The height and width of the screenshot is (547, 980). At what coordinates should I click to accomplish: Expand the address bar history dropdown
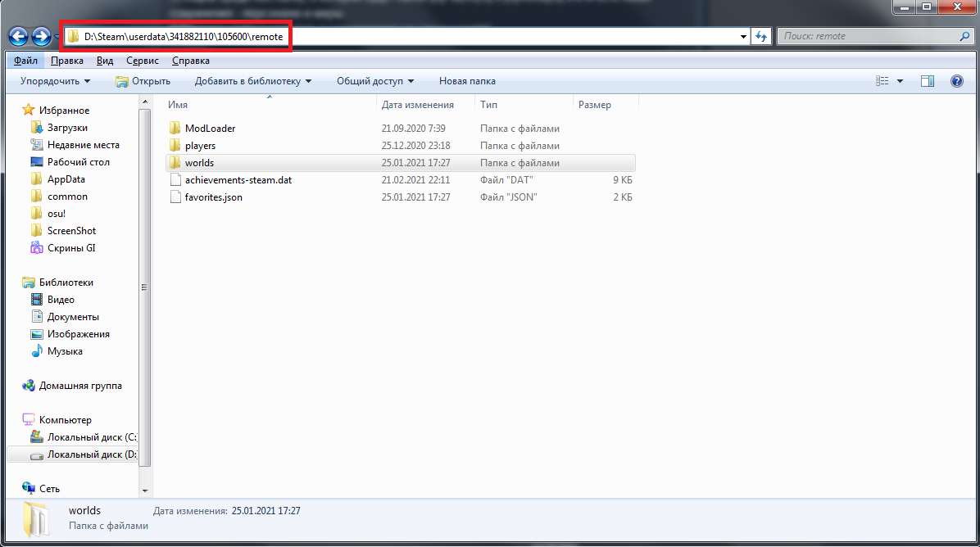[x=743, y=36]
